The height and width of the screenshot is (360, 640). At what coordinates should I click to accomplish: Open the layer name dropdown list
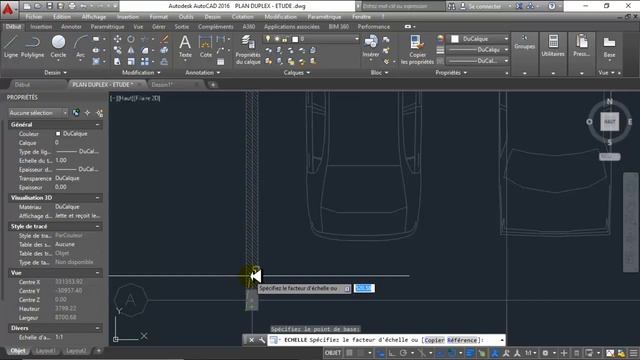(356, 39)
